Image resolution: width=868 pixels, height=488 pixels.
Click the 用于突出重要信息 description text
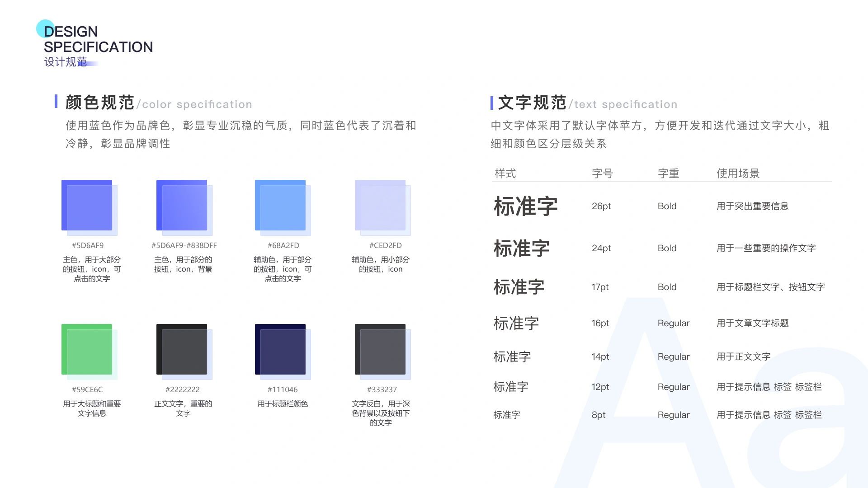(x=752, y=206)
